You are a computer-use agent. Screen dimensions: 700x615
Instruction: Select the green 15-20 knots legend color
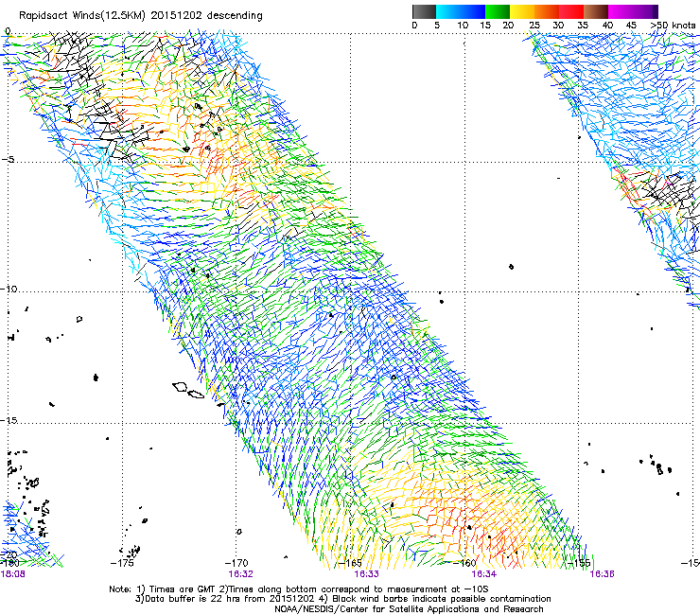pyautogui.click(x=498, y=11)
